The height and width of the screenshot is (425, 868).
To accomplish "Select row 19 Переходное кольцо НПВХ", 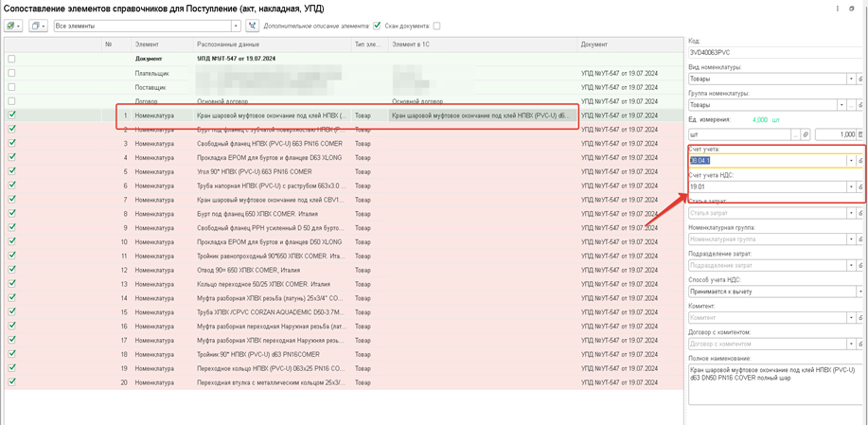I will pos(344,368).
